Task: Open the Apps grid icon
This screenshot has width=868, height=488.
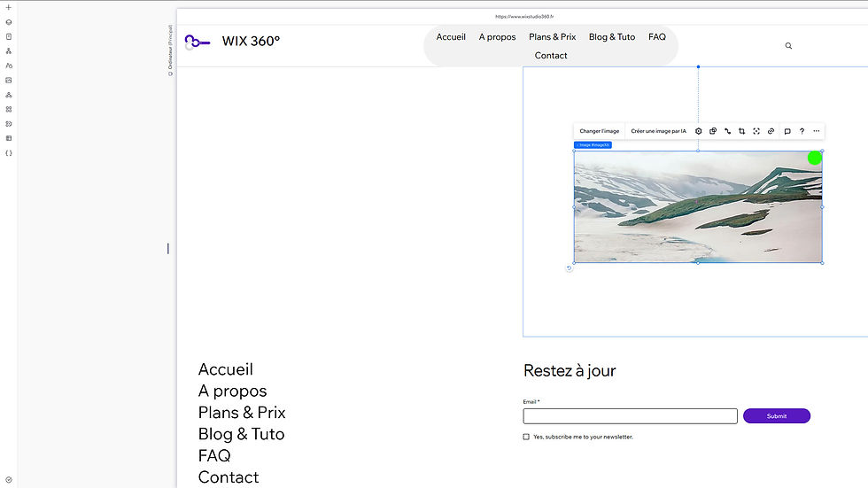Action: point(8,109)
